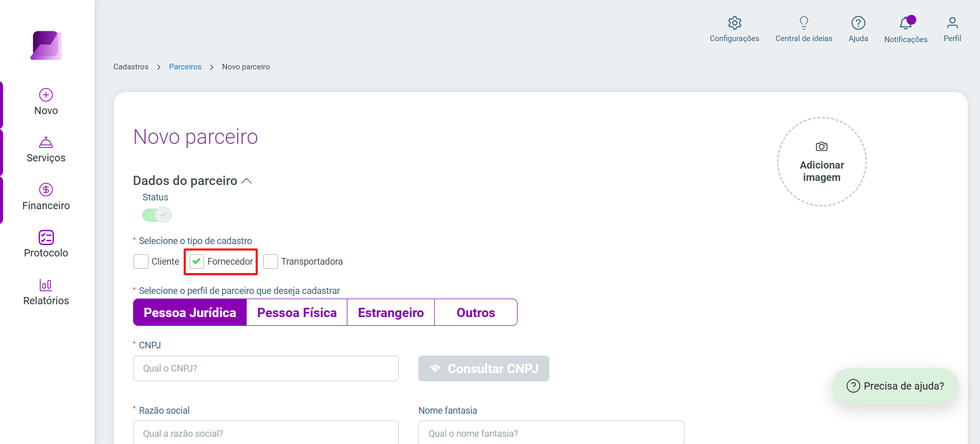980x444 pixels.
Task: Click the Qual o CNPJ? input field
Action: coord(266,368)
